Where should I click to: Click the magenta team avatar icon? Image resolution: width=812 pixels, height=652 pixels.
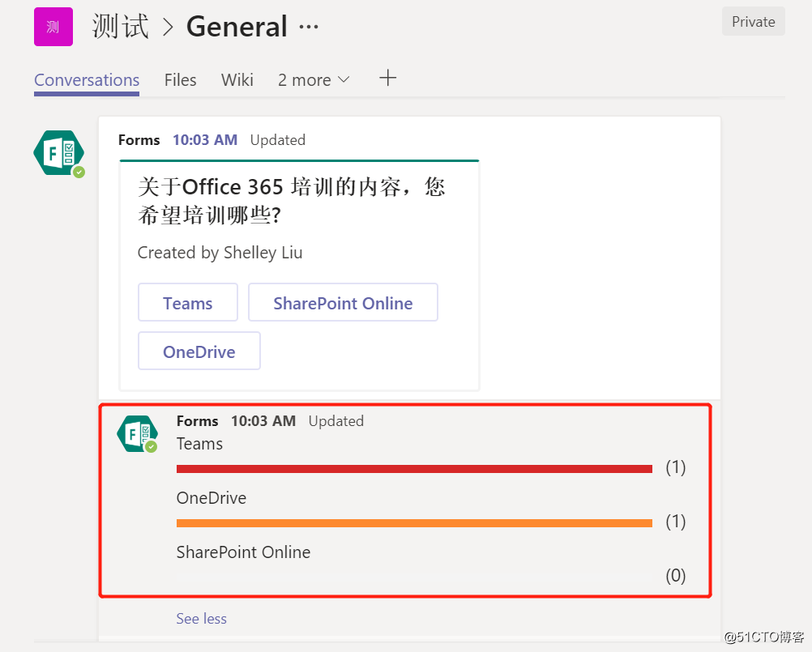click(53, 27)
